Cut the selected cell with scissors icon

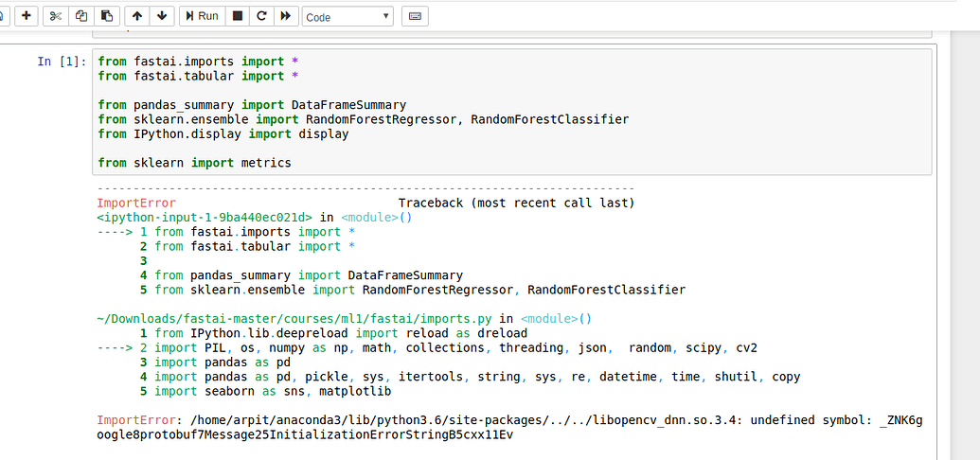coord(56,16)
